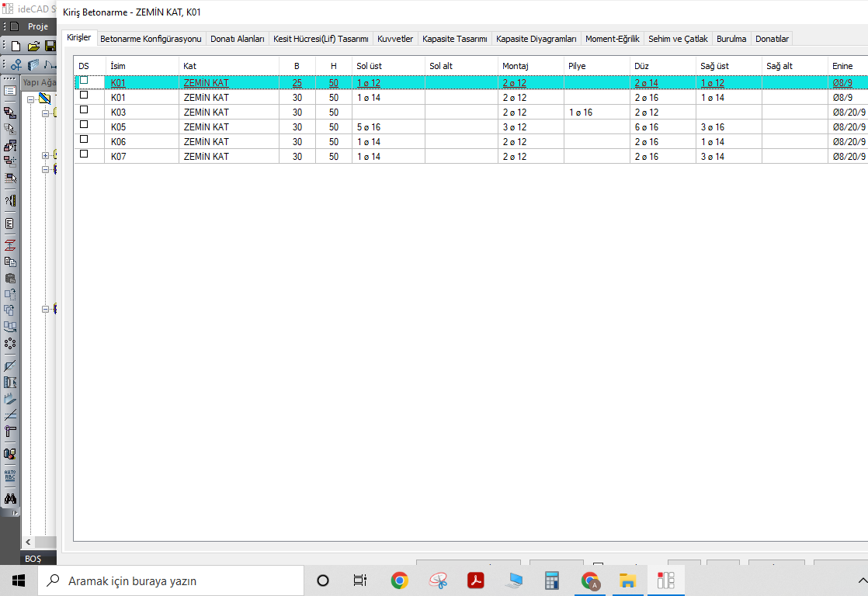This screenshot has width=868, height=596.
Task: Collapse the root node of the Yapı Ağacı tree
Action: point(31,99)
